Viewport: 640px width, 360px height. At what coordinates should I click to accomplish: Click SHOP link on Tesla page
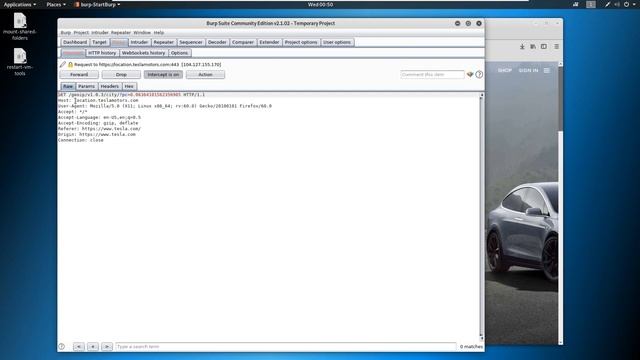(504, 71)
